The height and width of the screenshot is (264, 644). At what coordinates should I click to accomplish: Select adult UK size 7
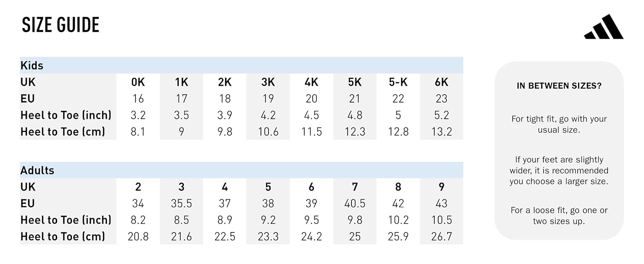click(x=355, y=187)
